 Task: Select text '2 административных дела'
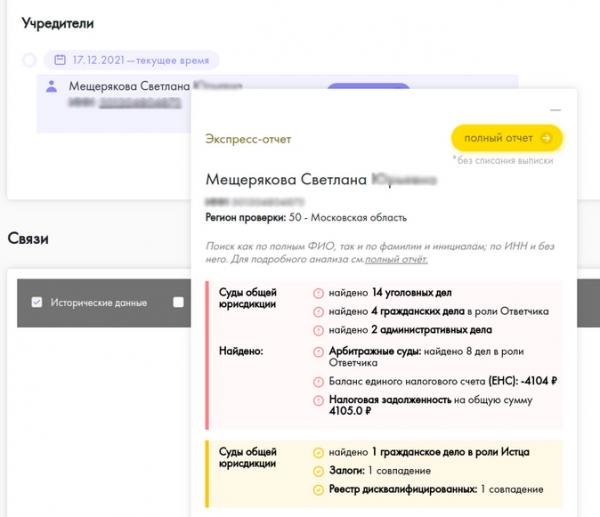click(432, 330)
